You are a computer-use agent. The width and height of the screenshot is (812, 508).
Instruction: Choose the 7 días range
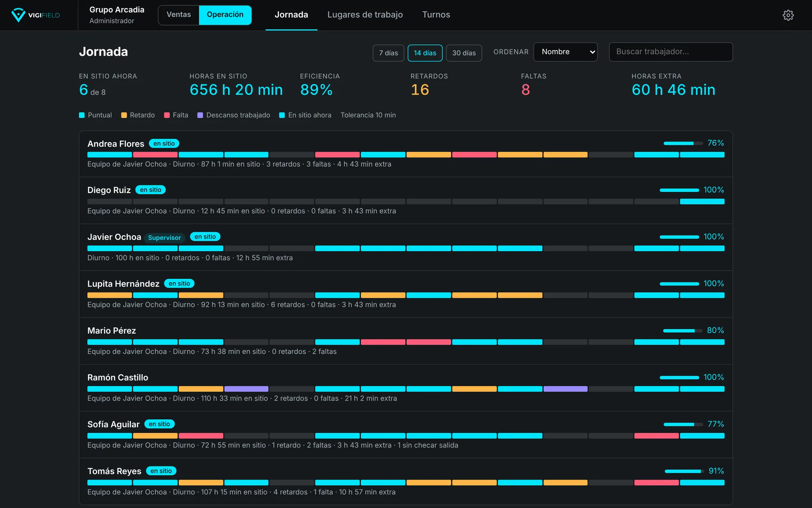[389, 53]
